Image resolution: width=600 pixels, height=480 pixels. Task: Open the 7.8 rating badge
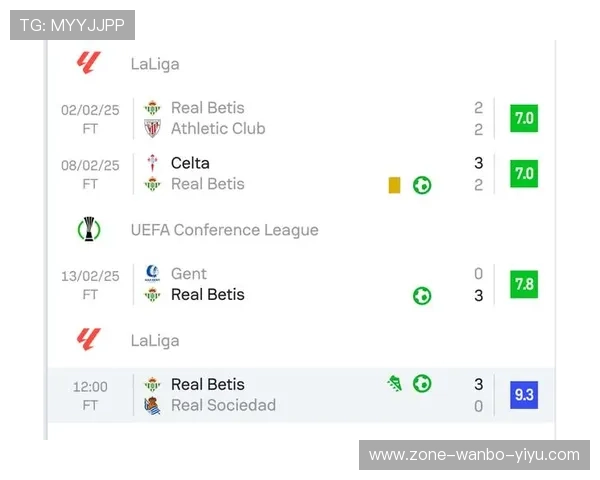(523, 284)
